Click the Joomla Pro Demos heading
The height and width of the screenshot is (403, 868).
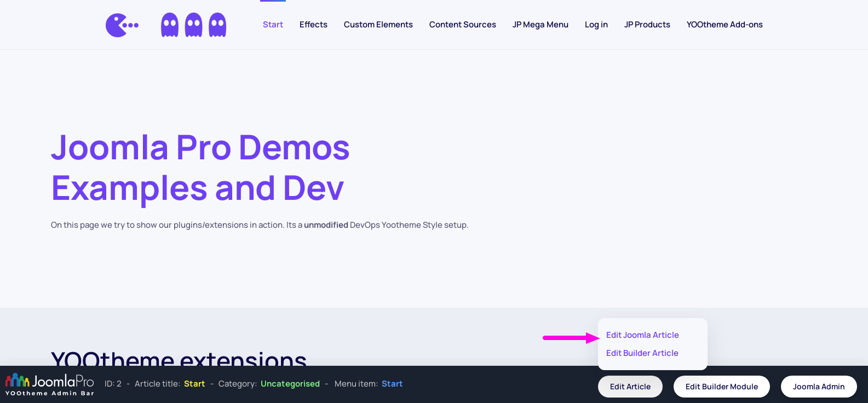click(x=200, y=168)
